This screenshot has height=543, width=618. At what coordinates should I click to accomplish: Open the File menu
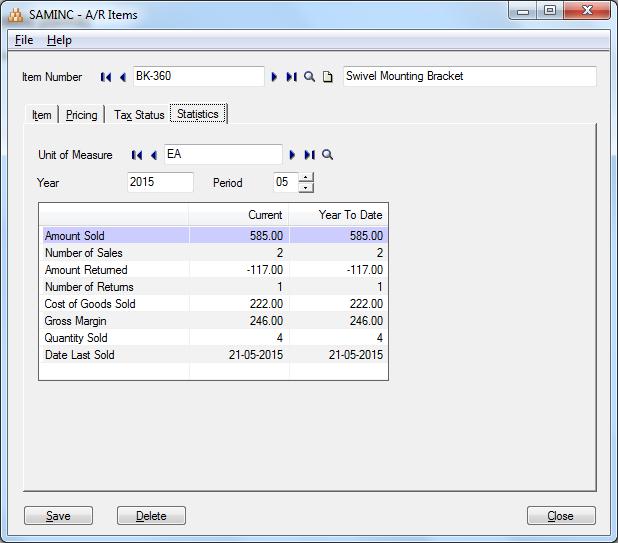tap(24, 40)
